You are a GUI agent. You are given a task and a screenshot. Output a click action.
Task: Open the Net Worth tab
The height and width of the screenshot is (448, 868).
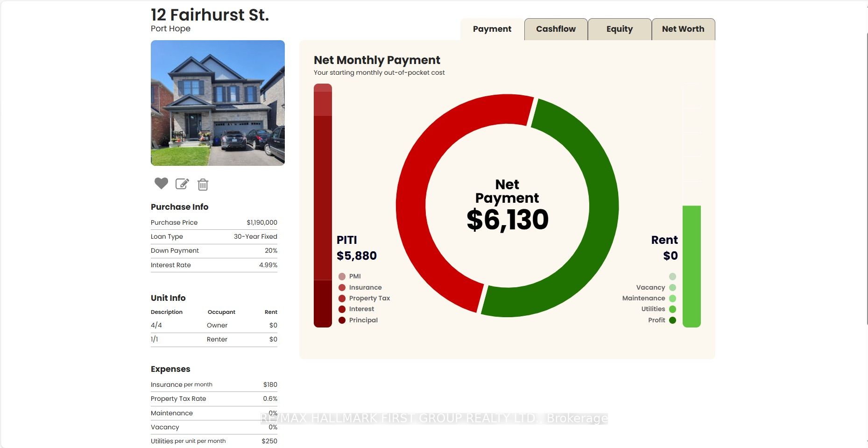pyautogui.click(x=683, y=29)
